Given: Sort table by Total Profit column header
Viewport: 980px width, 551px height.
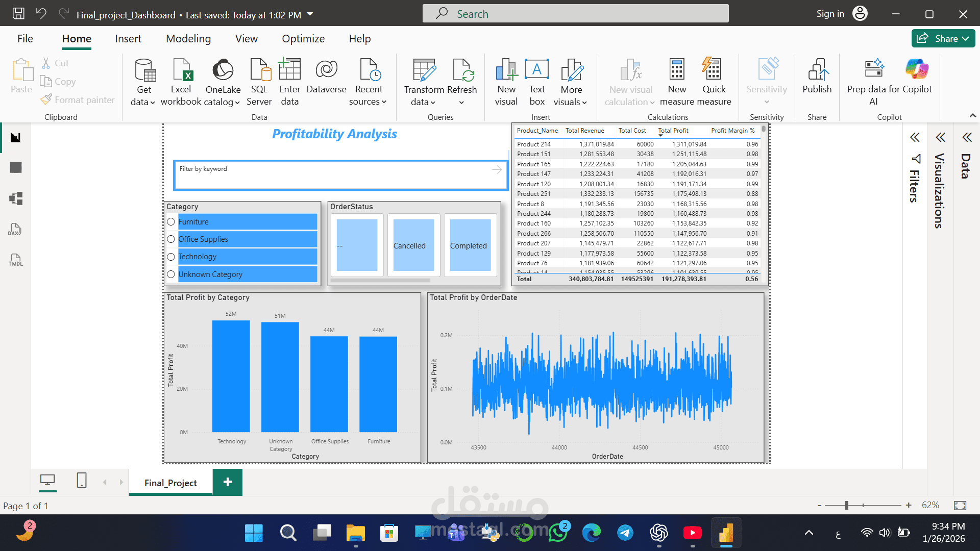Looking at the screenshot, I should [x=673, y=131].
